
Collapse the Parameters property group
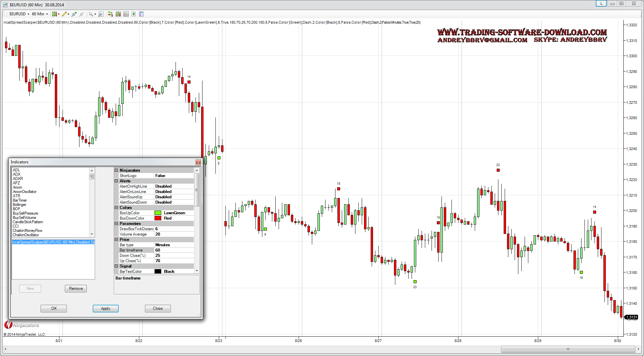(116, 224)
